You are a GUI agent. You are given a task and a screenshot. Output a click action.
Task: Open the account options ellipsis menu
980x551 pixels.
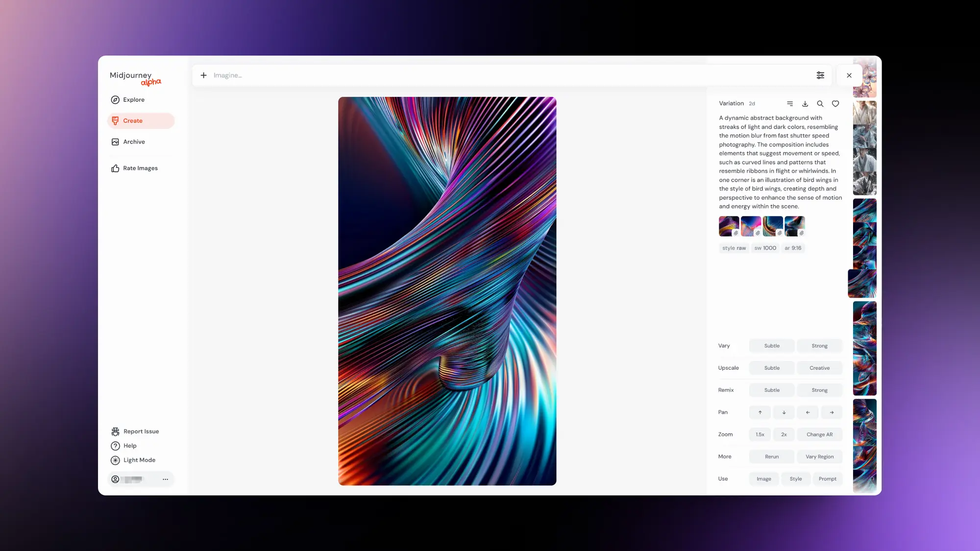point(165,479)
